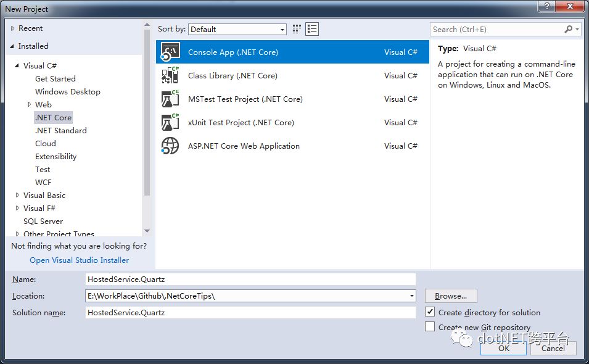Click the Name input field

point(250,279)
